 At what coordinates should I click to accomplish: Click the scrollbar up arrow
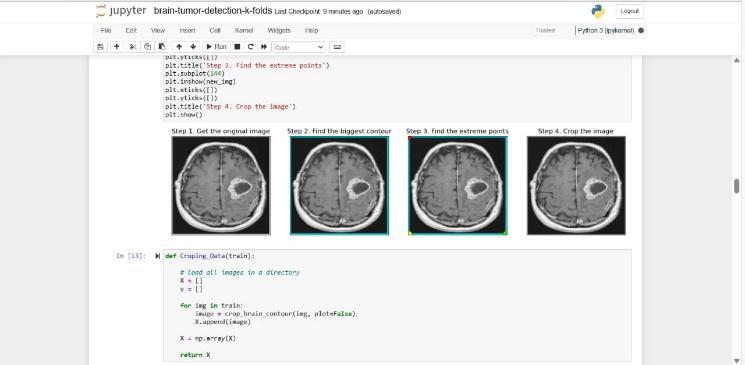(x=736, y=60)
